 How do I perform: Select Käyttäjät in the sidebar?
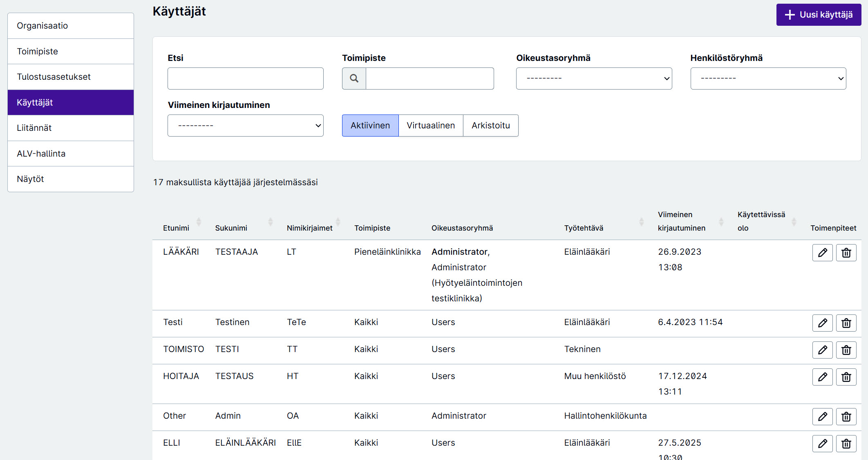tap(71, 103)
